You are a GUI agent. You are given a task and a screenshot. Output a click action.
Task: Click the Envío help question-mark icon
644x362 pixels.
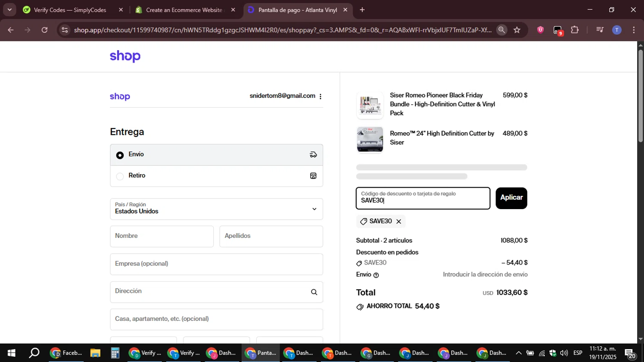click(376, 275)
